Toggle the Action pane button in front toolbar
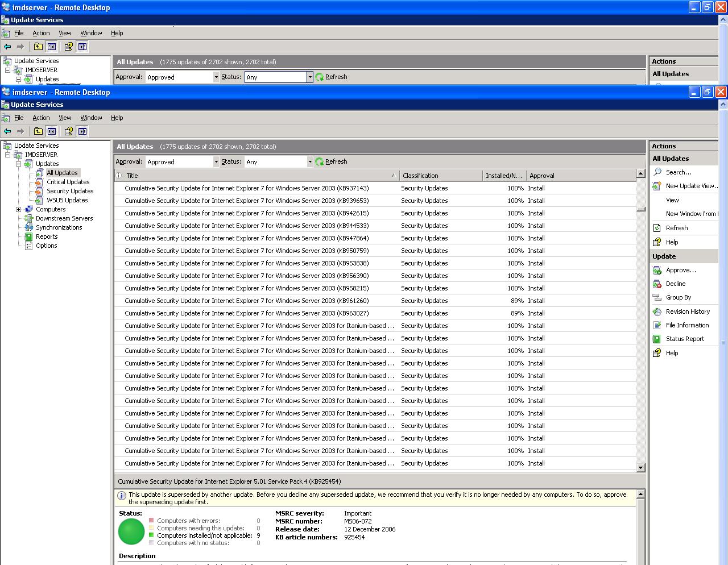Screen dimensions: 728x565 coord(82,131)
